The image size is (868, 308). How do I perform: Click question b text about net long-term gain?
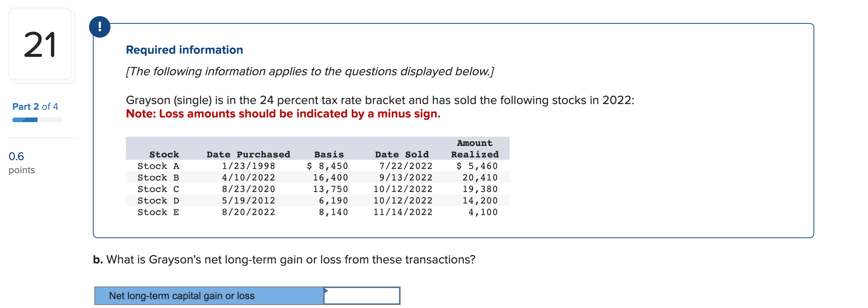[284, 260]
